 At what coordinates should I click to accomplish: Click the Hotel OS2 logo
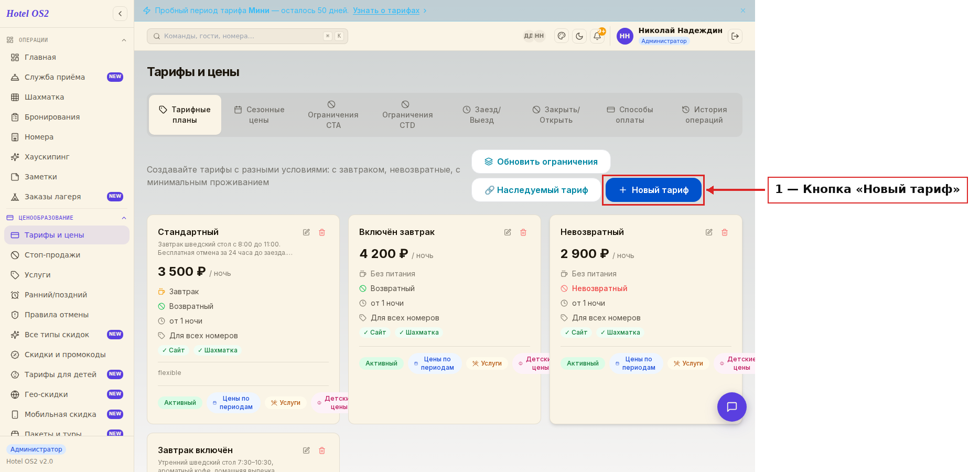(28, 14)
